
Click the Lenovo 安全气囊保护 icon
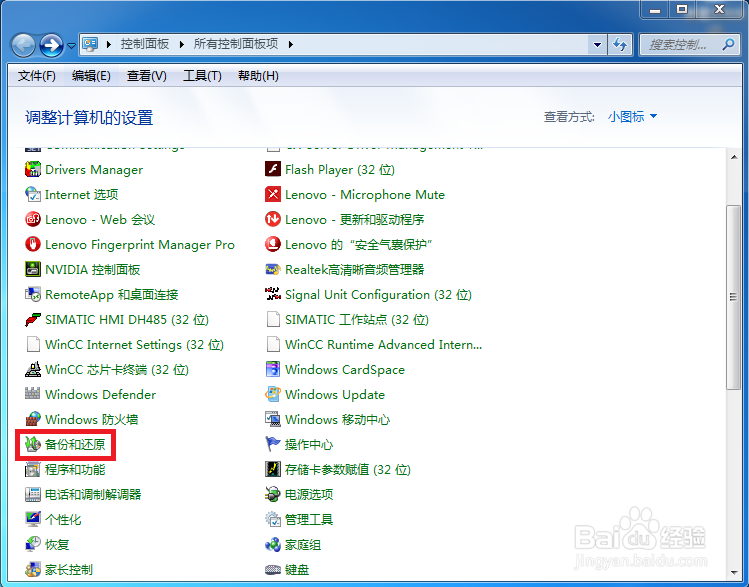(273, 245)
